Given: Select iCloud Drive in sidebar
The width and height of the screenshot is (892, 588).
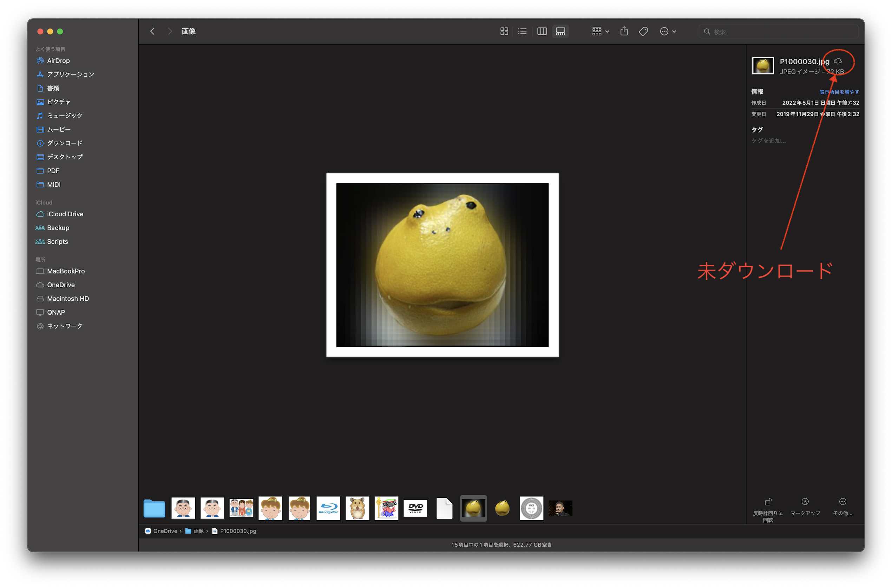Looking at the screenshot, I should [x=65, y=214].
